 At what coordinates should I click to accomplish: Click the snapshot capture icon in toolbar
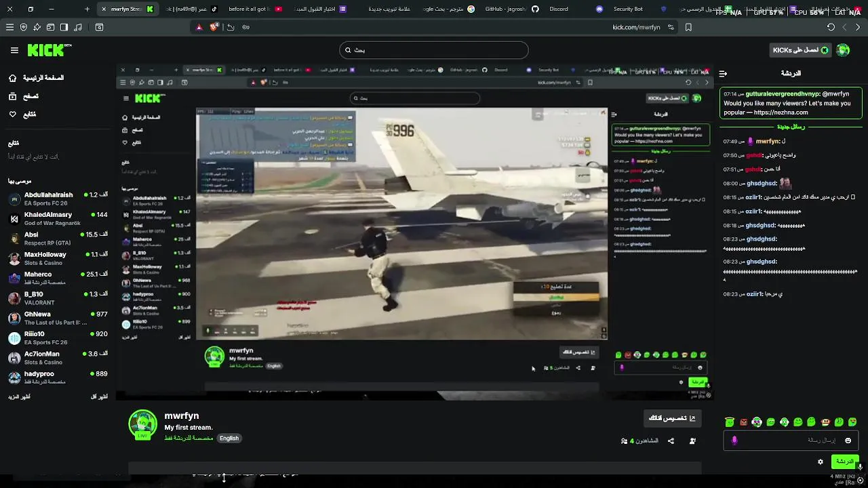(99, 27)
